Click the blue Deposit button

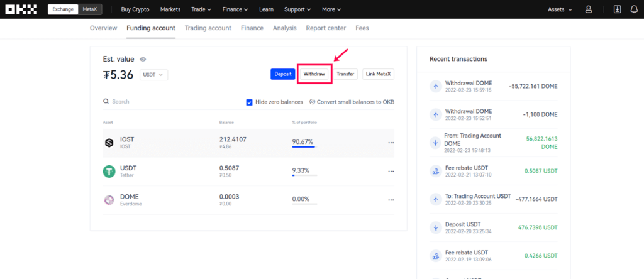click(x=282, y=74)
